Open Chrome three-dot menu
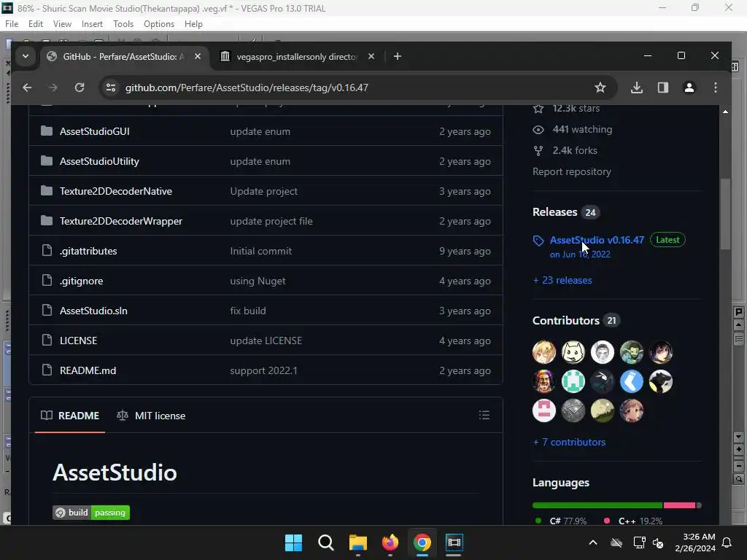Screen dimensions: 747x560 (715, 87)
